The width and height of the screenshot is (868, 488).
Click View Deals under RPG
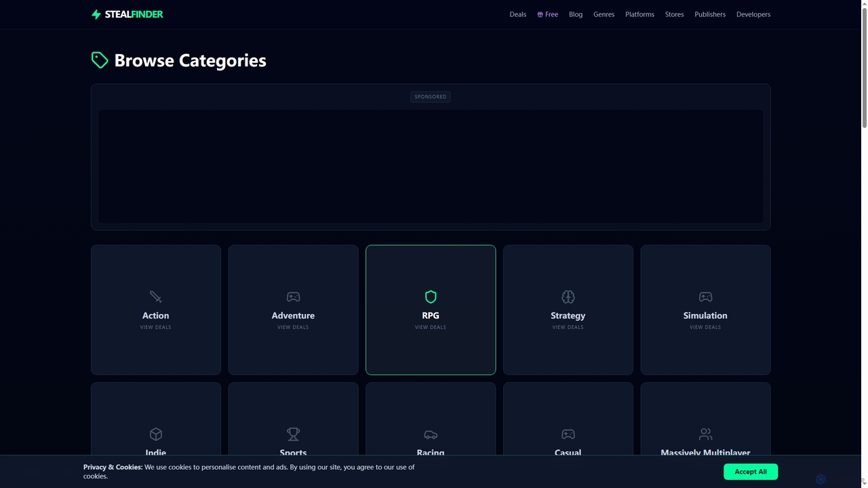(x=431, y=327)
